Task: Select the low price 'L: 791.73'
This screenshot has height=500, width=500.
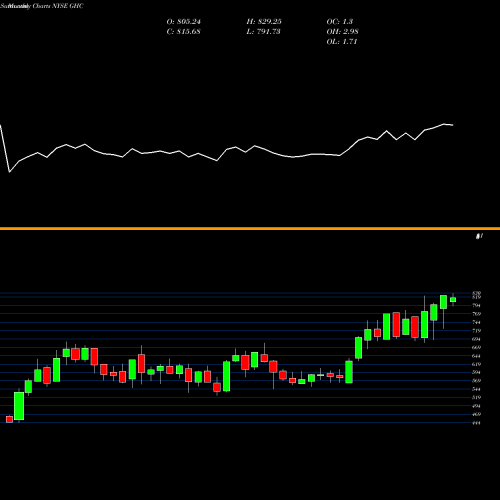Action: 263,32
